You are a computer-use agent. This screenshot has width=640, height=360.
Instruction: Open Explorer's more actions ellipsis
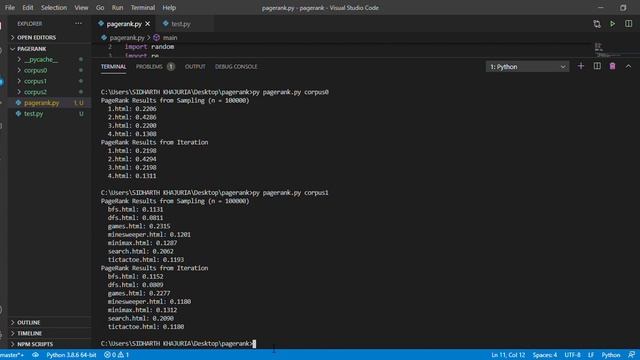click(78, 24)
